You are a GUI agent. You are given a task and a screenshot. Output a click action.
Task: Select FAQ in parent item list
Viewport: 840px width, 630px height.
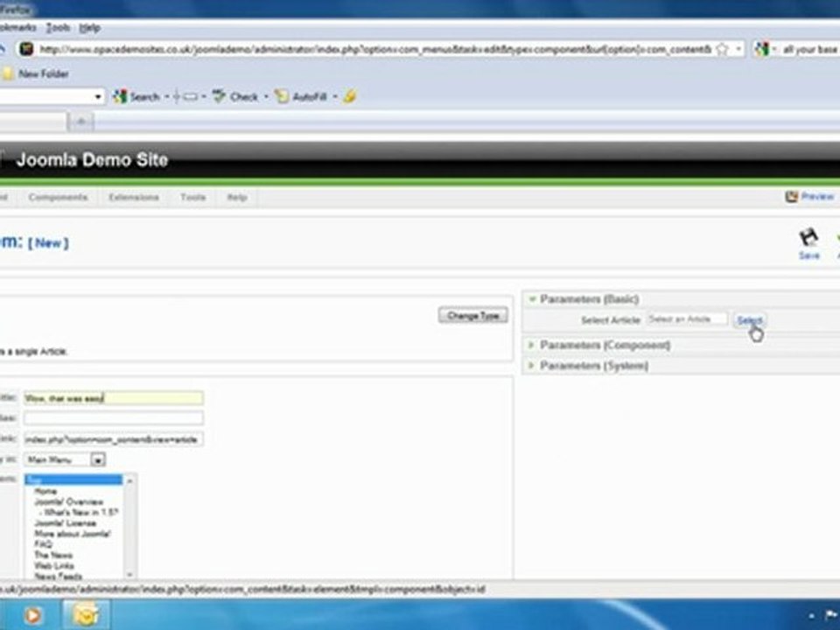click(44, 544)
